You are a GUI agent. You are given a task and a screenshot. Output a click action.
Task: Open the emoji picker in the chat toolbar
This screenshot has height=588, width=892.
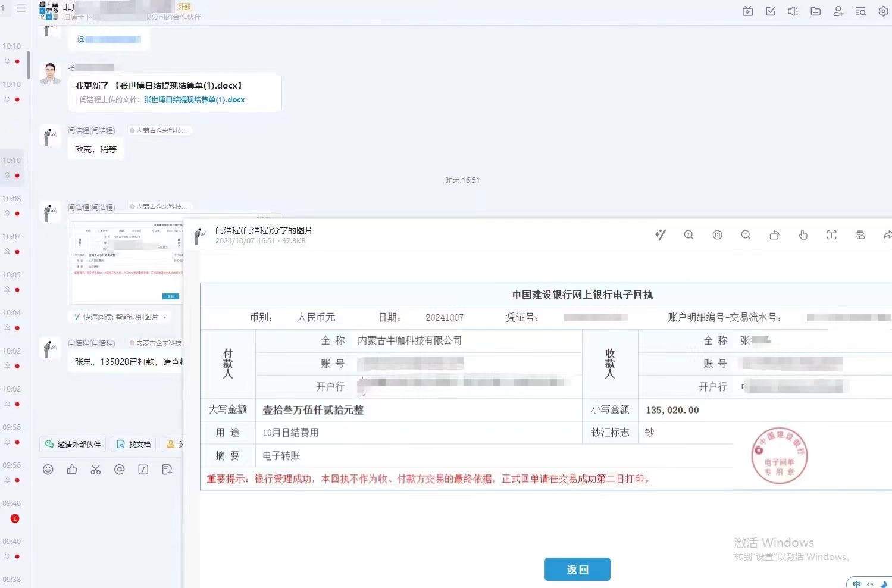click(x=48, y=470)
